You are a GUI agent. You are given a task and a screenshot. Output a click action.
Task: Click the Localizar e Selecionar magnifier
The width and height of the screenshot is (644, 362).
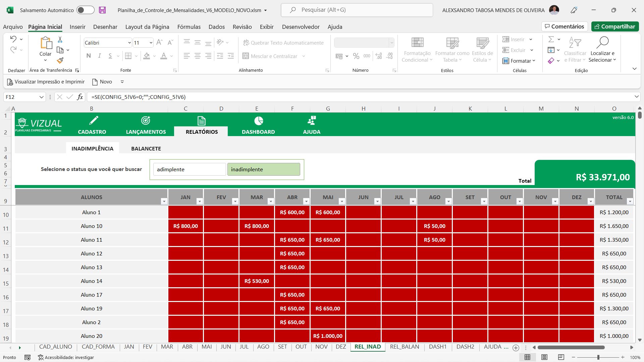click(x=602, y=43)
